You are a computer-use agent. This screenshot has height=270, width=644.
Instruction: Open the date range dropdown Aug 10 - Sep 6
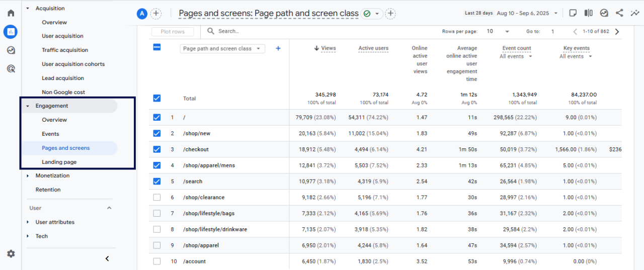[x=527, y=13]
